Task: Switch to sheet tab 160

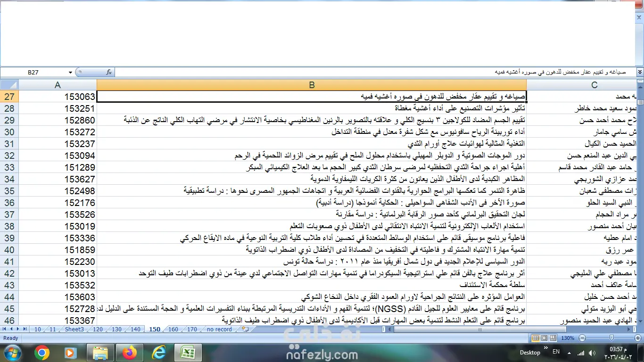Action: pos(173,329)
